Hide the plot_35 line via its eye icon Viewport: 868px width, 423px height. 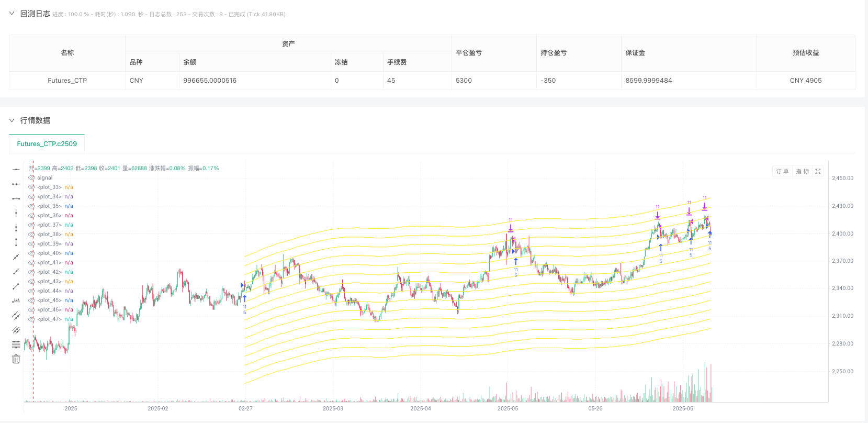point(31,206)
